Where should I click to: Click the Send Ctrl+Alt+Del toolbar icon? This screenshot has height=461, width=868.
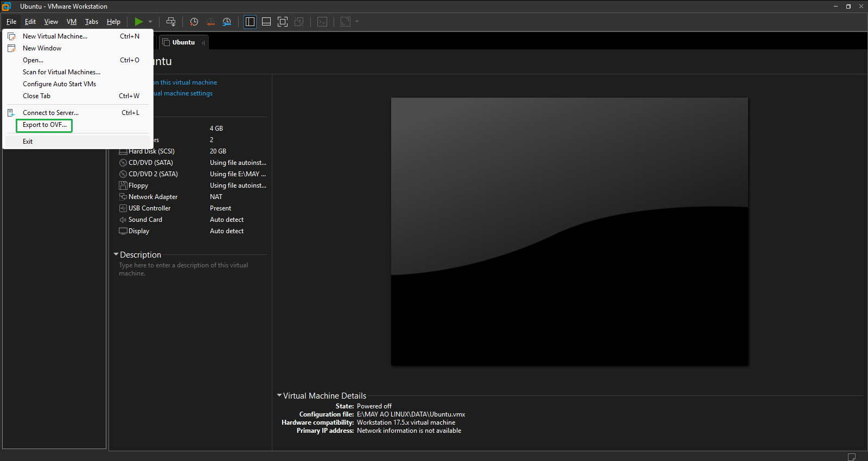coord(171,22)
